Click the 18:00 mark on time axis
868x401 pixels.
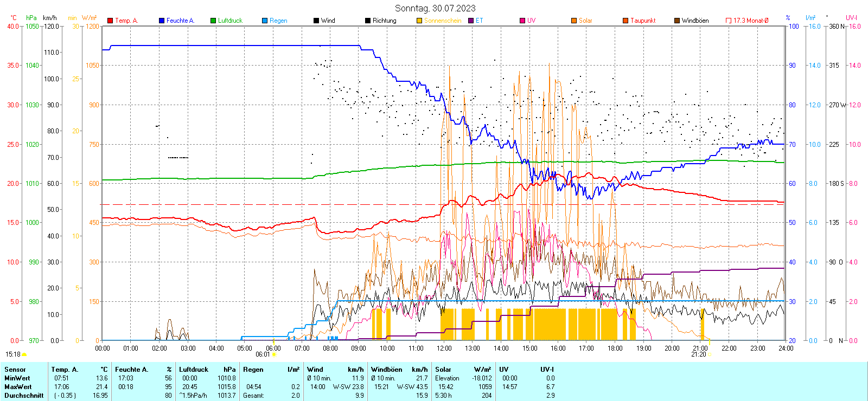pyautogui.click(x=615, y=348)
